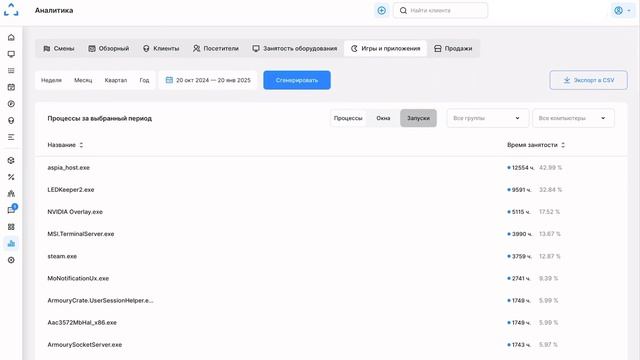Expand the Все компьютеры dropdown

pos(573,118)
